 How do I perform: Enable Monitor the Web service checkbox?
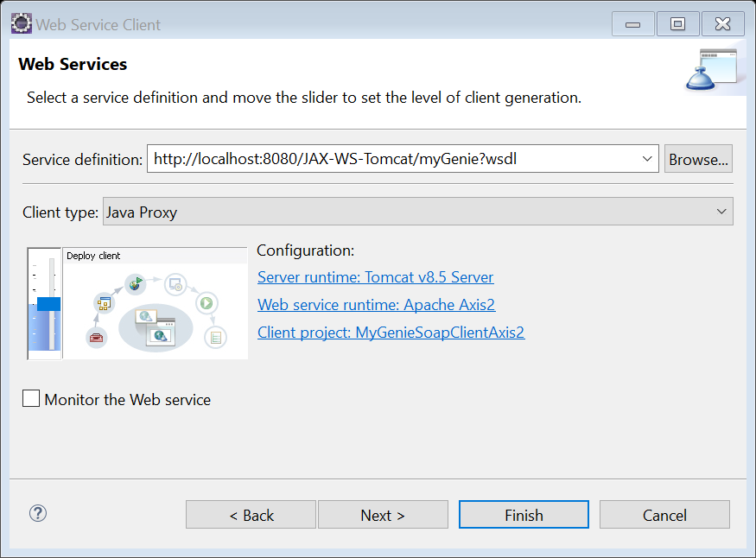(x=31, y=398)
